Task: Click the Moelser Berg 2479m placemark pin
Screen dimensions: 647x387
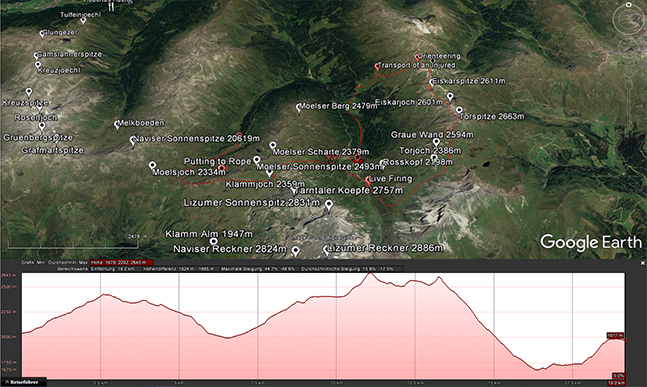Action: (x=299, y=108)
